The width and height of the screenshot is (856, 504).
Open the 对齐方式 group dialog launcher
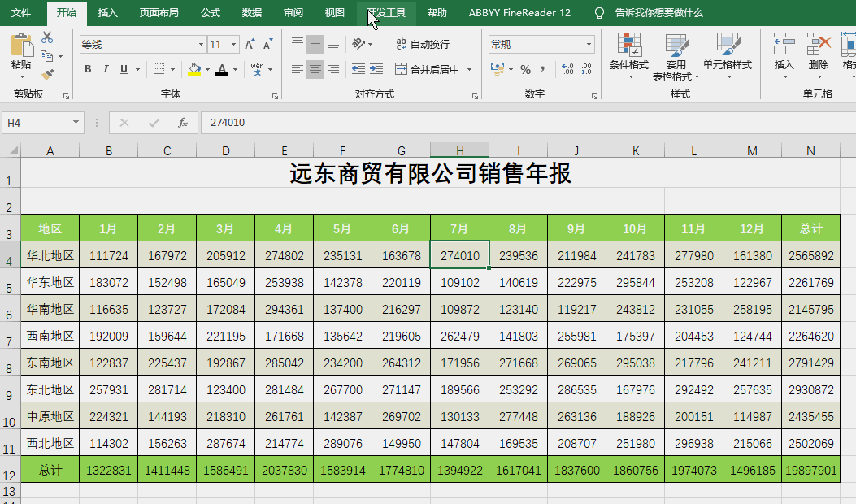point(475,96)
